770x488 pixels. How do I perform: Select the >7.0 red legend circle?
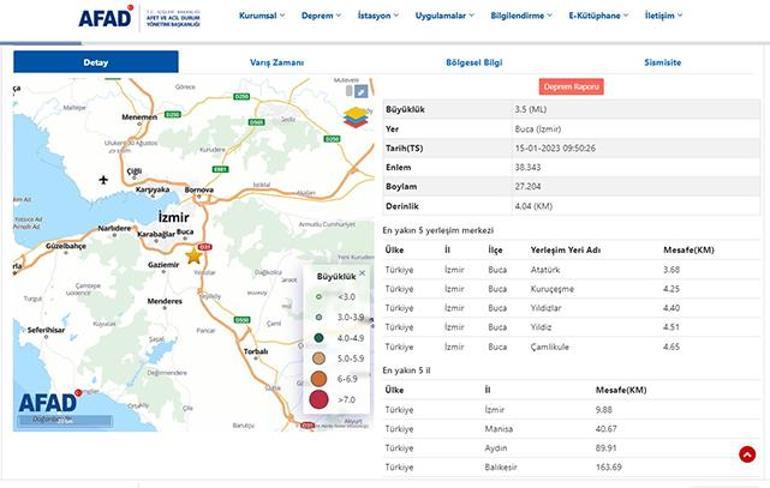(319, 399)
